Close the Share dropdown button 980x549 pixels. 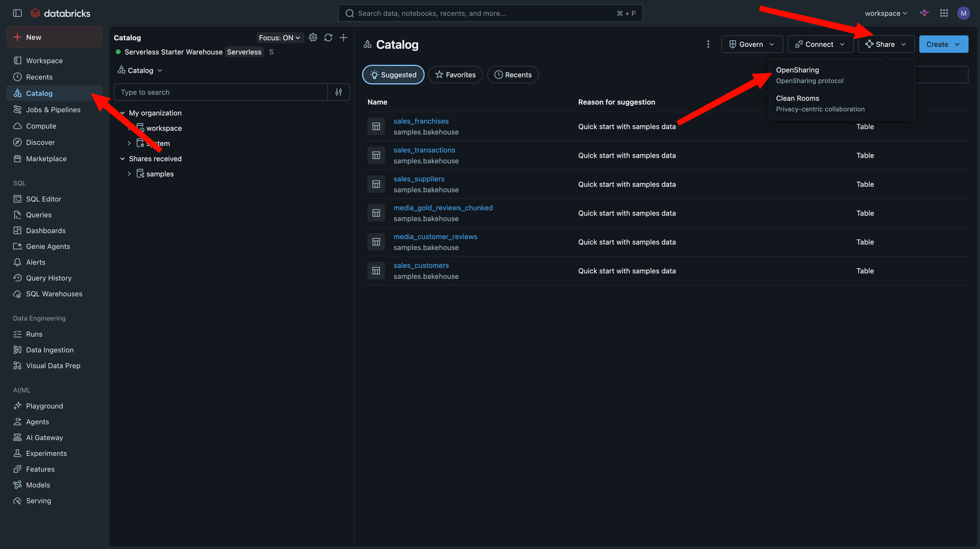coord(886,44)
